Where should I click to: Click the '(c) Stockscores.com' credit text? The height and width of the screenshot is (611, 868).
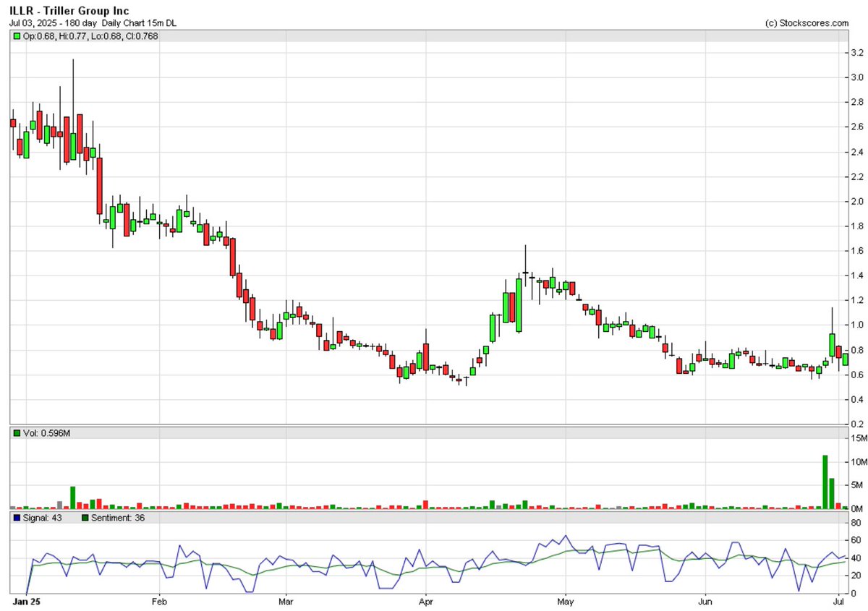click(x=807, y=23)
